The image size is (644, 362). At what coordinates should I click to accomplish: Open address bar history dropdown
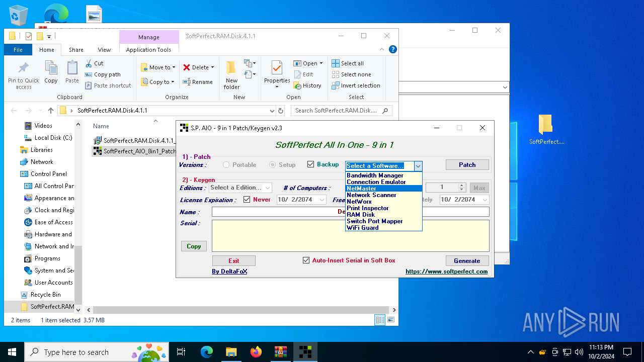(272, 111)
